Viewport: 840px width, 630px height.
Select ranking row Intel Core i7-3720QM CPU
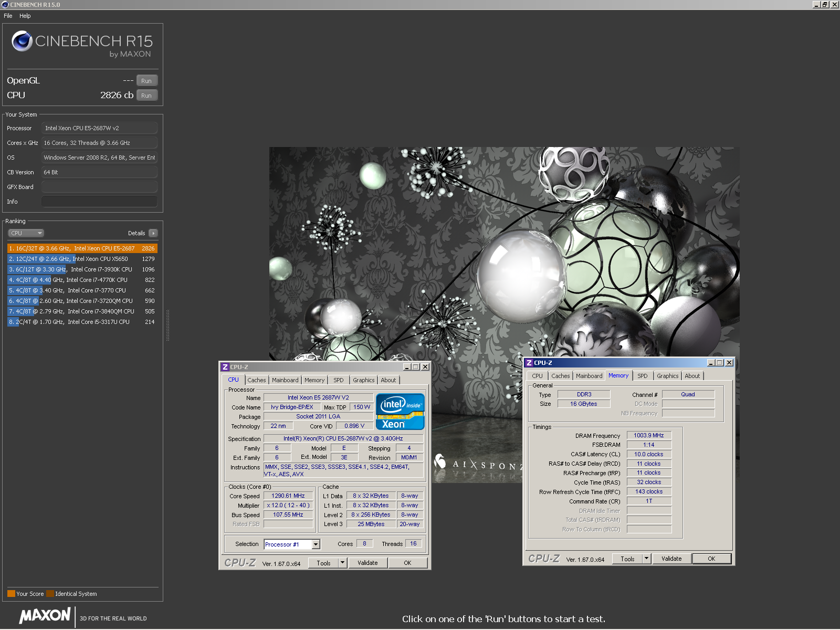82,301
